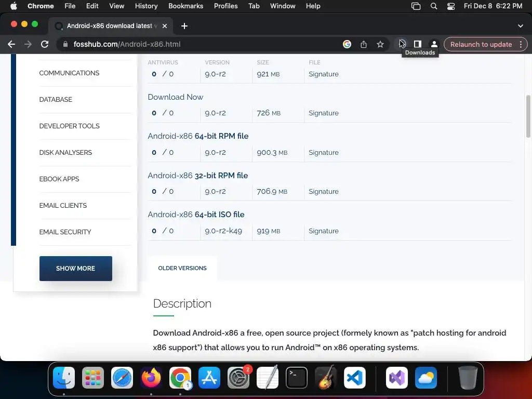
Task: Switch to the OLDER VERSIONS tab
Action: point(182,268)
